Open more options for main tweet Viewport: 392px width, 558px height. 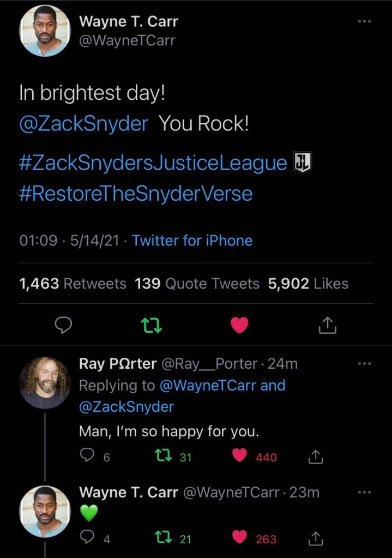[x=364, y=22]
